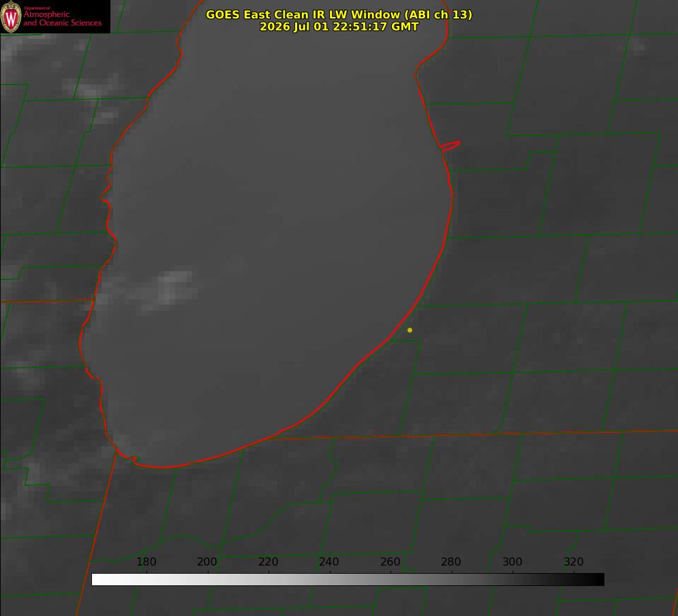678x616 pixels.
Task: Select the 300 colorbar label
Action: point(512,561)
